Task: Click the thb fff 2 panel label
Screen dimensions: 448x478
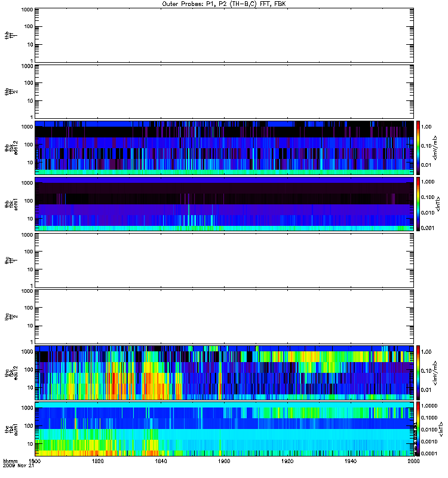Action: 11,92
